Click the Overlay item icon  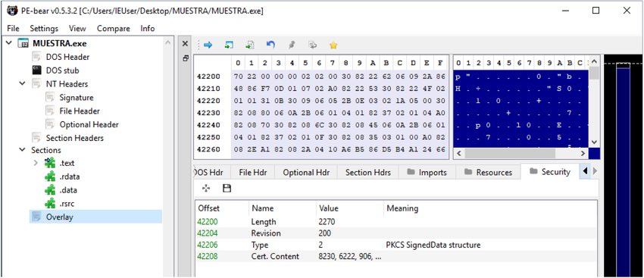point(36,217)
